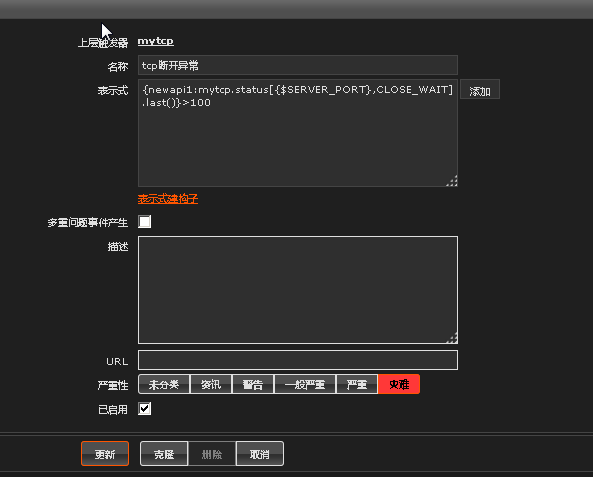593x477 pixels.
Task: Toggle the 多重问题事件产生 checkbox
Action: (x=144, y=222)
